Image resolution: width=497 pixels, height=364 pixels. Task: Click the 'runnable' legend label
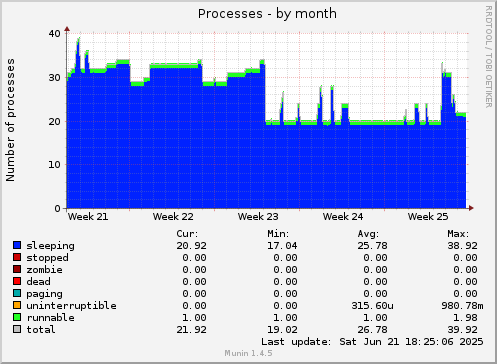click(x=51, y=318)
